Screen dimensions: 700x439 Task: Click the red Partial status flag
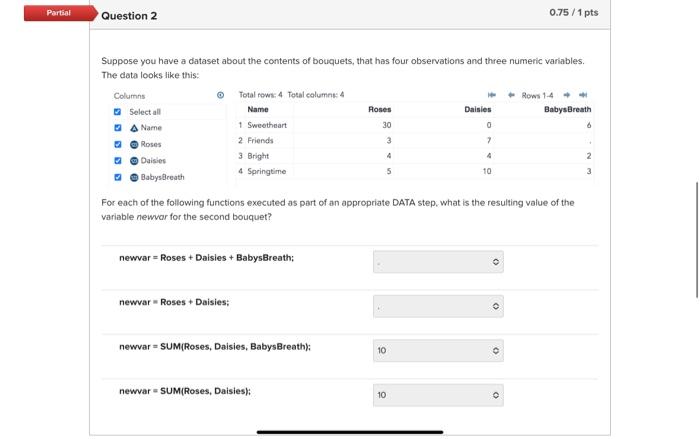coord(60,13)
